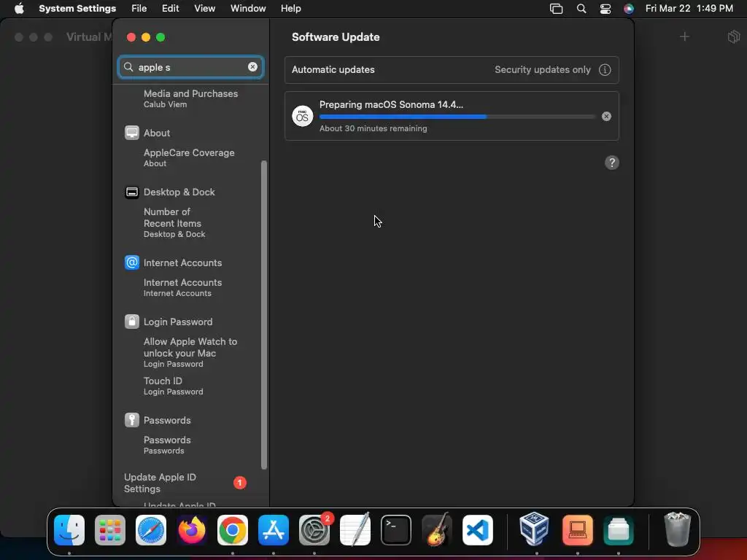Open Terminal from the Dock

[x=396, y=530]
